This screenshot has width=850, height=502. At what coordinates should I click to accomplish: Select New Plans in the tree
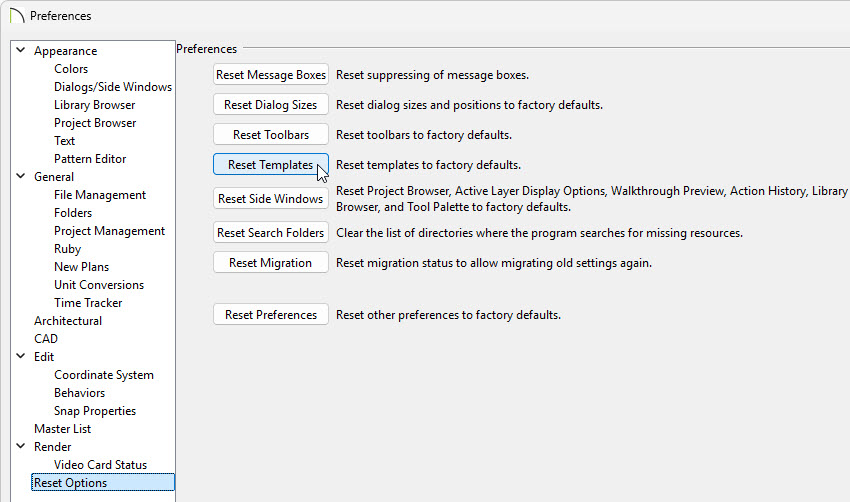[x=81, y=267]
